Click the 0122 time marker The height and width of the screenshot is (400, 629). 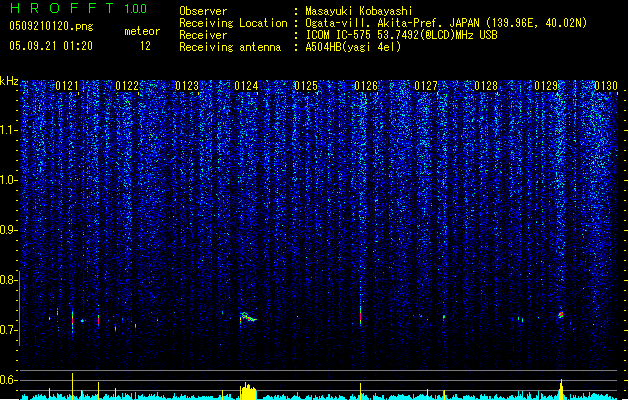tap(127, 86)
